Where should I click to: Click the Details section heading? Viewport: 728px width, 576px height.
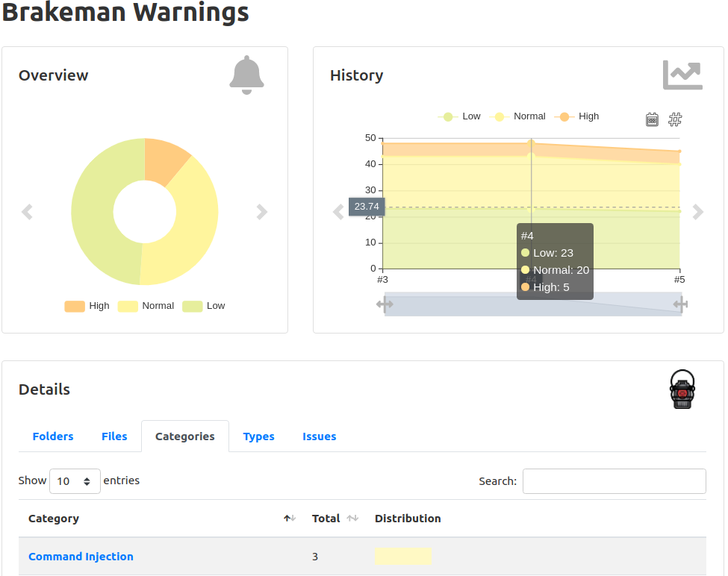point(44,389)
